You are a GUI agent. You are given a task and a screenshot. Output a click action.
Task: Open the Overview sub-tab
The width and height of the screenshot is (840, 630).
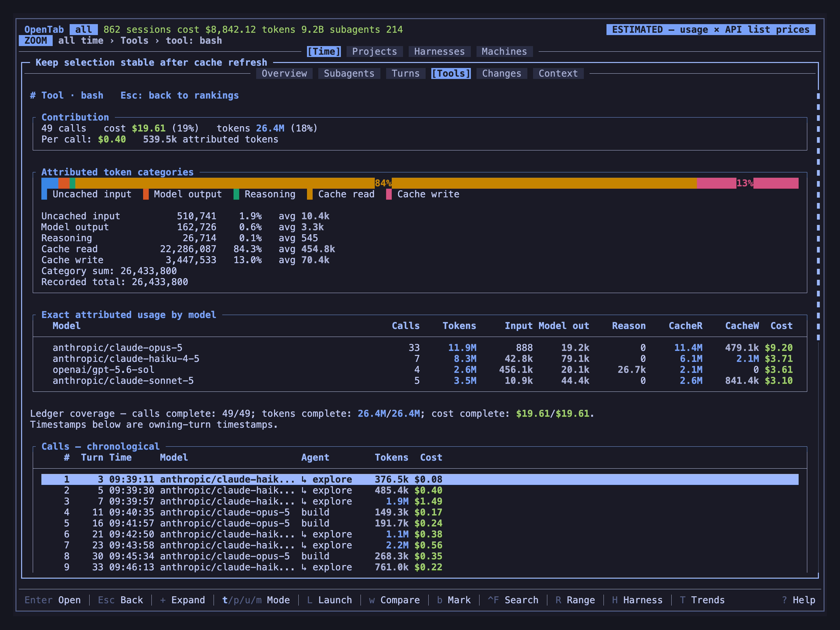(284, 73)
